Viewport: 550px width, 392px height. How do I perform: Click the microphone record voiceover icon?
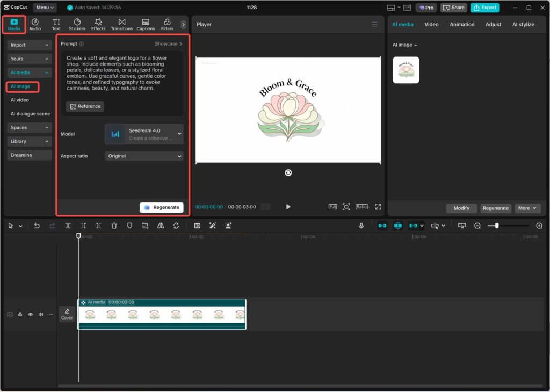(x=361, y=226)
